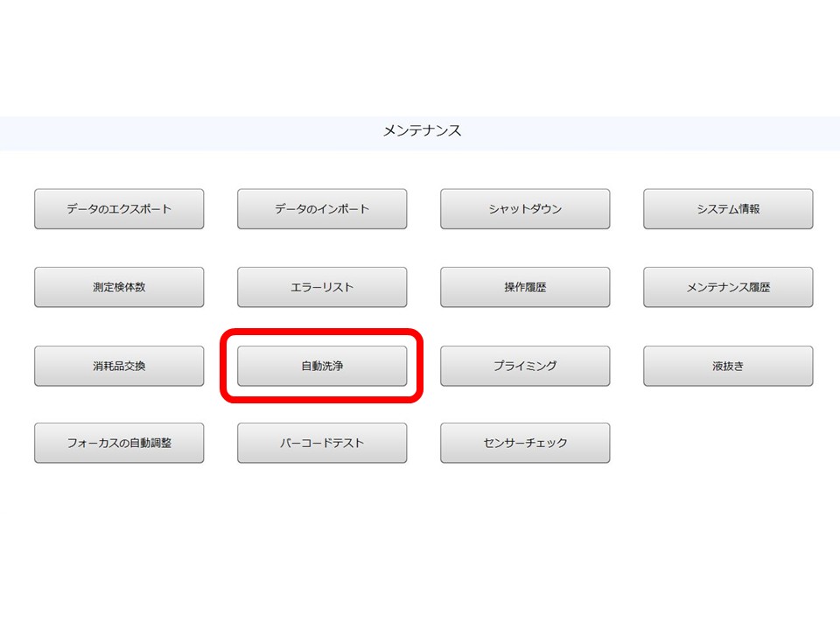Open data export from the top row
840x630 pixels.
click(x=118, y=208)
